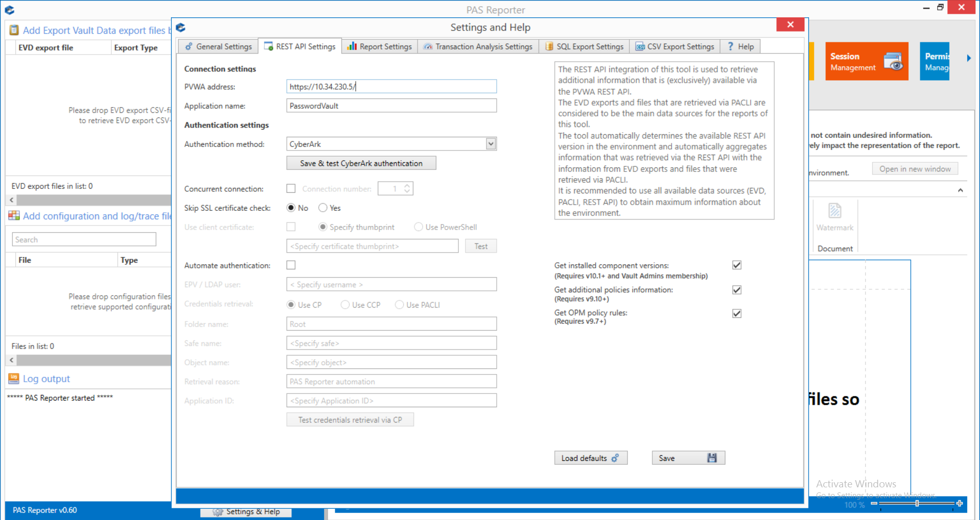Click the Log output icon
This screenshot has width=980, height=520.
(x=14, y=379)
